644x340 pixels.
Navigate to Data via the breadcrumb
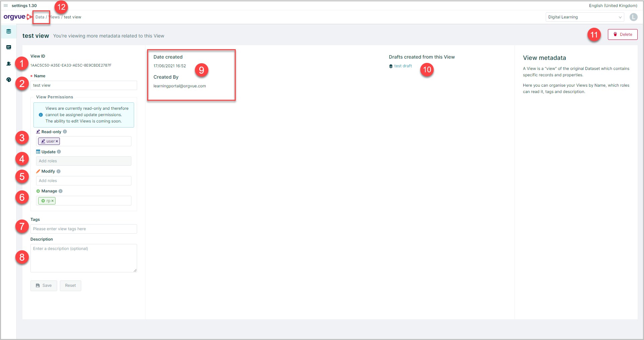[40, 17]
